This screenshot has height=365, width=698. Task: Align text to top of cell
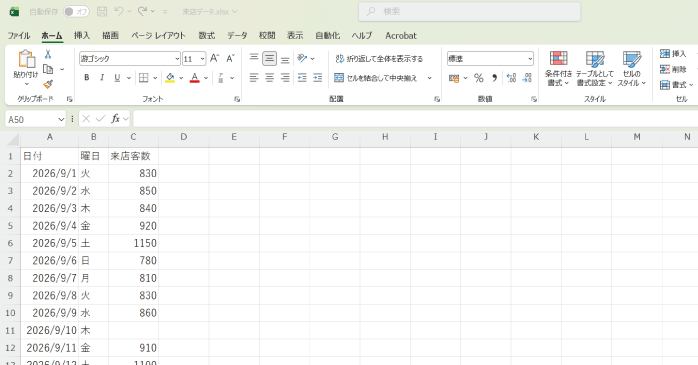tap(254, 58)
